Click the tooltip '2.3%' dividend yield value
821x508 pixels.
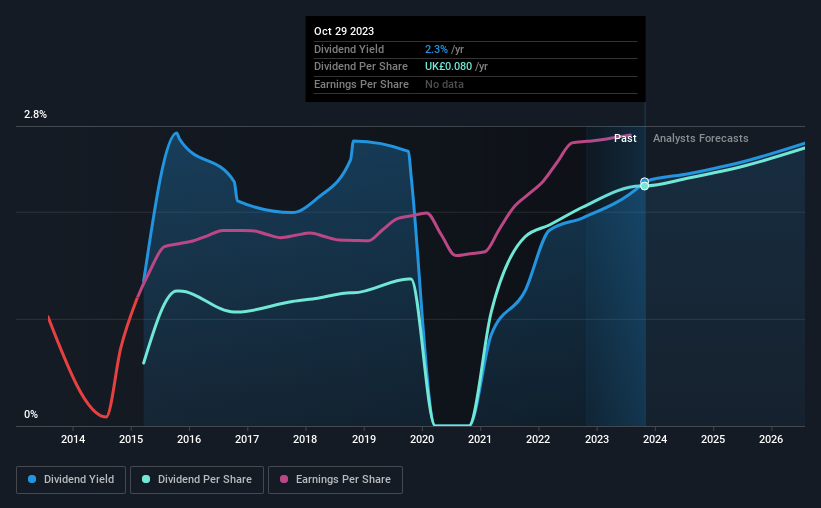pyautogui.click(x=436, y=49)
